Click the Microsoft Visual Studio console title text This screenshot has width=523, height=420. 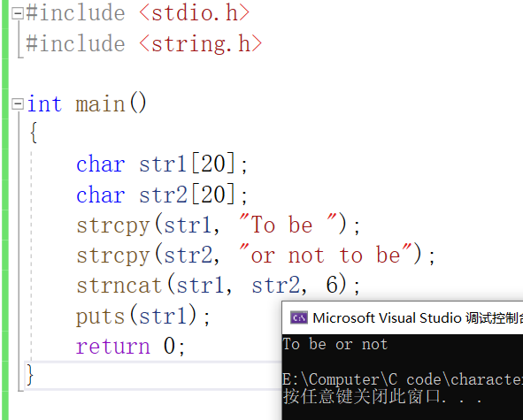point(418,318)
